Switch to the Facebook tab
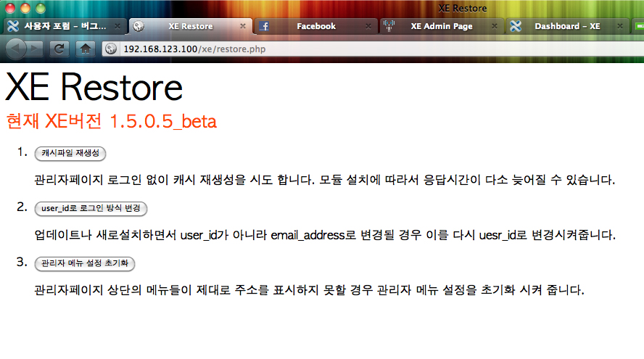 316,26
